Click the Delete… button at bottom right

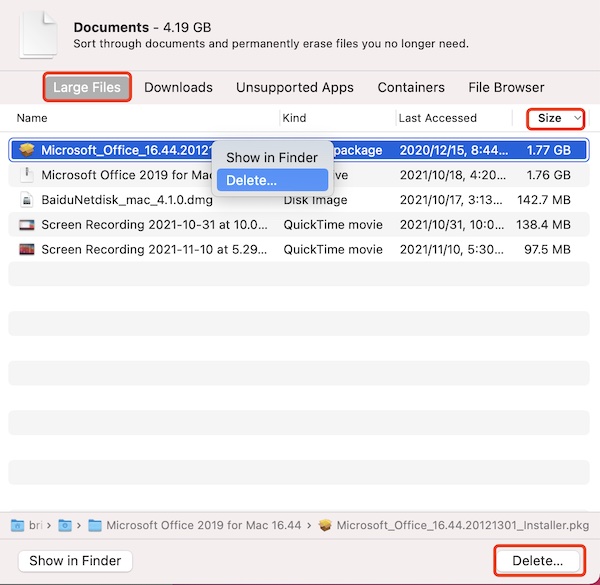click(538, 561)
